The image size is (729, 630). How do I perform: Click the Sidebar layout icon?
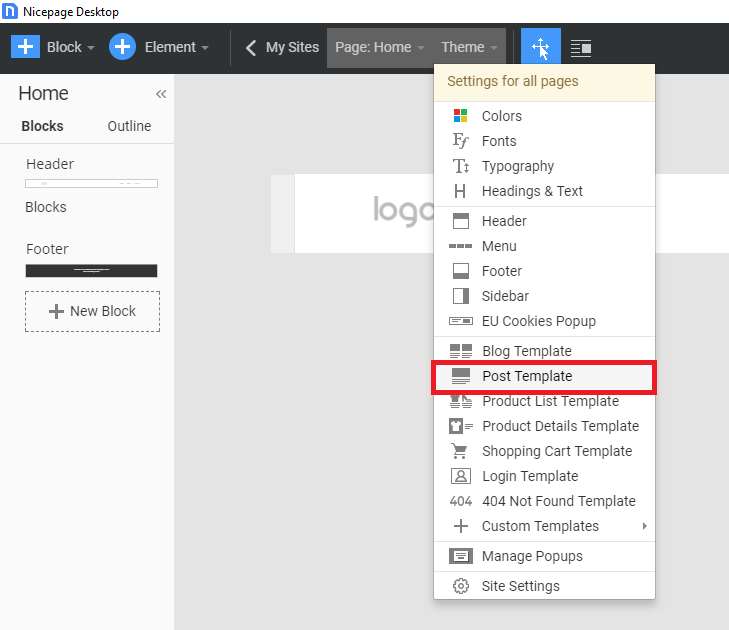coord(461,296)
